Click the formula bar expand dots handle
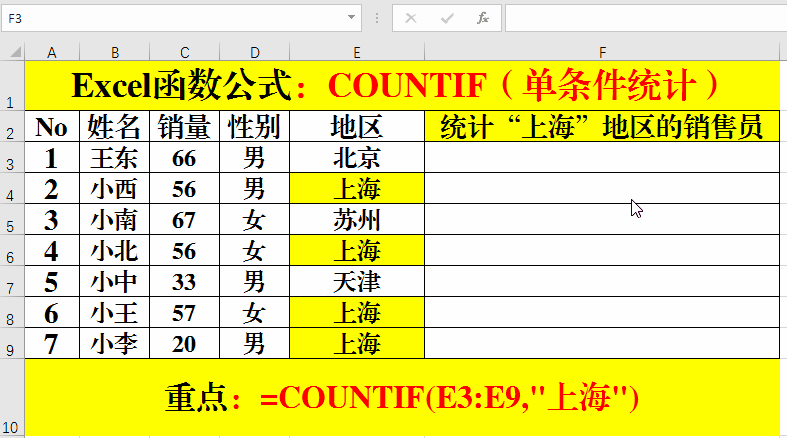The height and width of the screenshot is (438, 787). coord(377,19)
